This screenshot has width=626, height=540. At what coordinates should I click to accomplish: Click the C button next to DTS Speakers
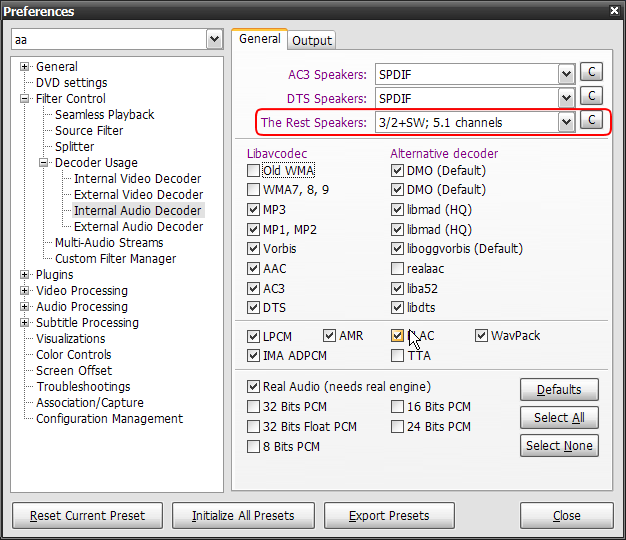591,97
